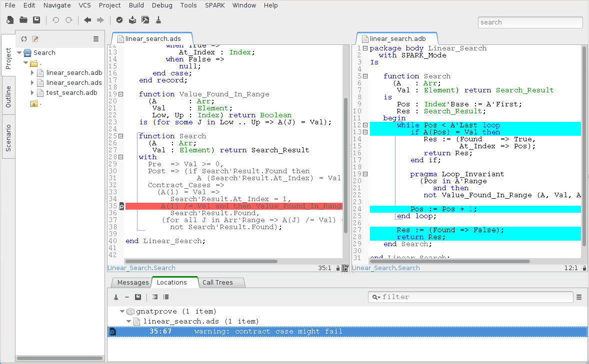Click the magnifier marker on line 35
Viewport: 589px width, 364px height.
(x=121, y=206)
